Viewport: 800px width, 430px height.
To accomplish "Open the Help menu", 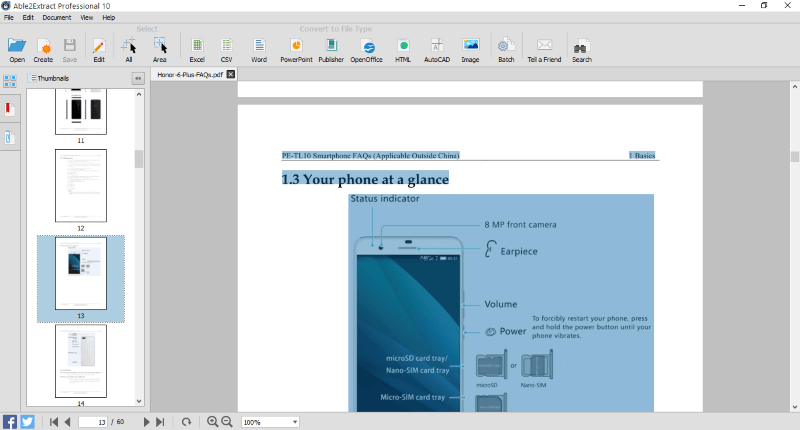I will point(109,17).
